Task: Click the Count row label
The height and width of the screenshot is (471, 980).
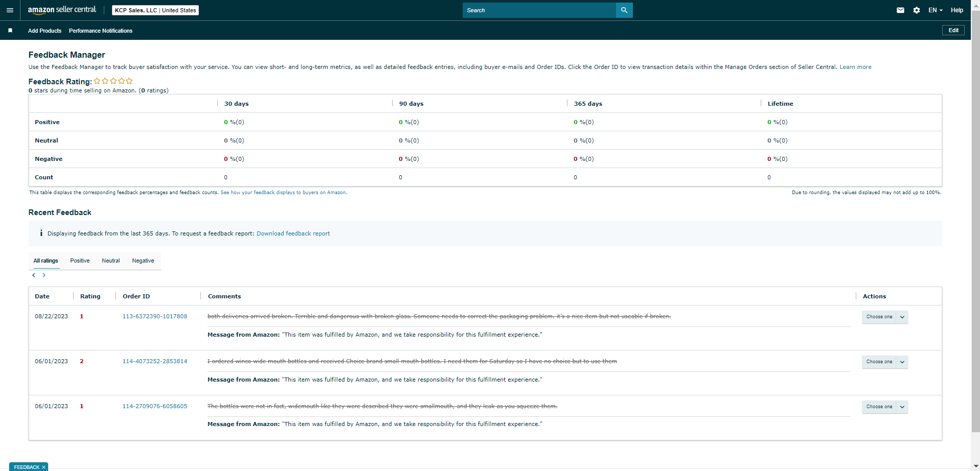Action: (44, 177)
